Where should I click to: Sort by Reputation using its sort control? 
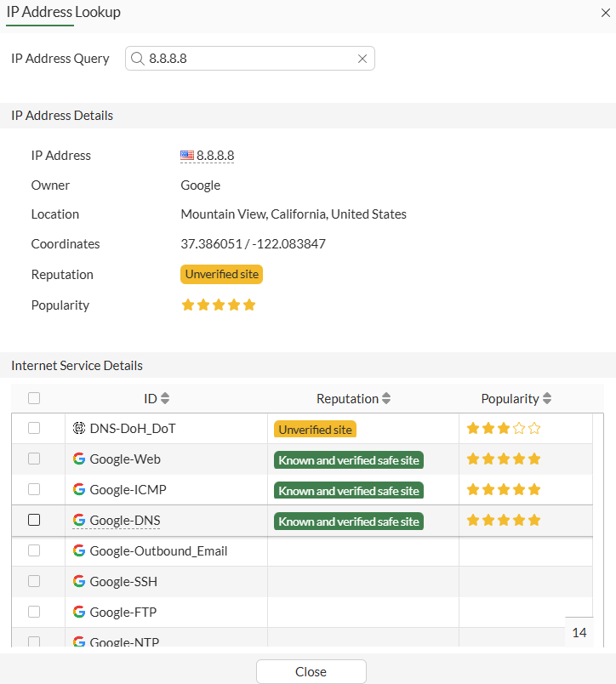(x=388, y=397)
